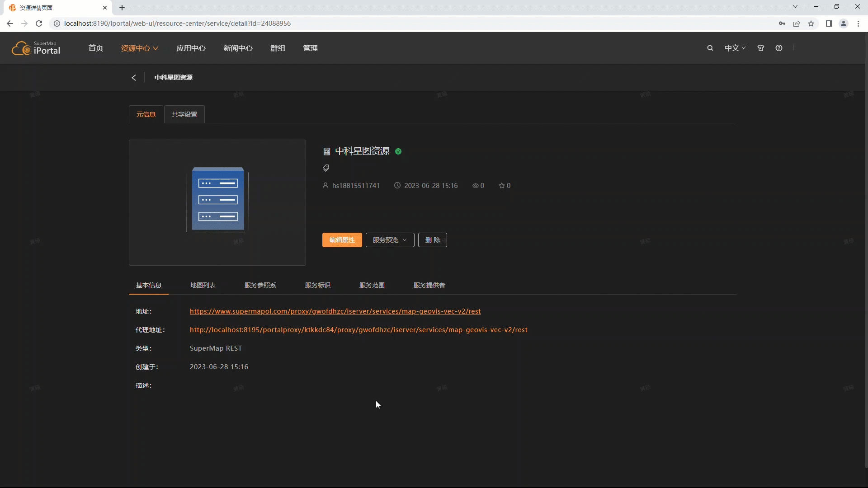Go to 首页 in navigation bar
Viewport: 868px width, 488px height.
96,48
